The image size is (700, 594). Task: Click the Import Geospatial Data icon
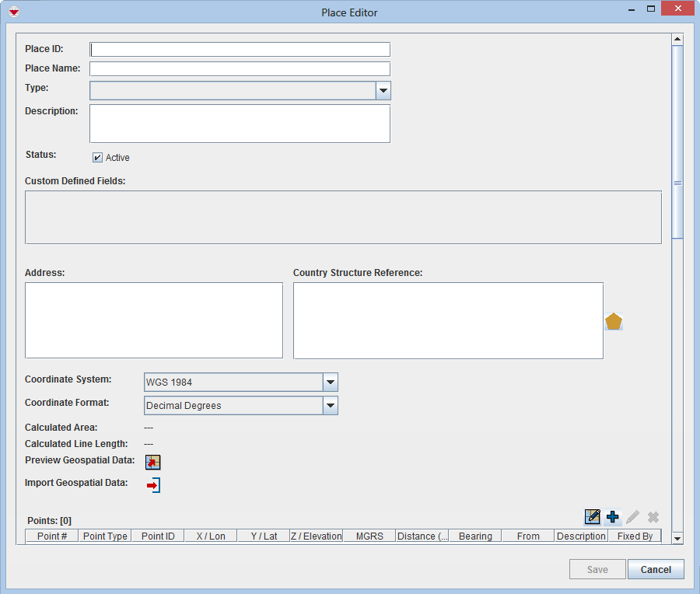tap(152, 484)
